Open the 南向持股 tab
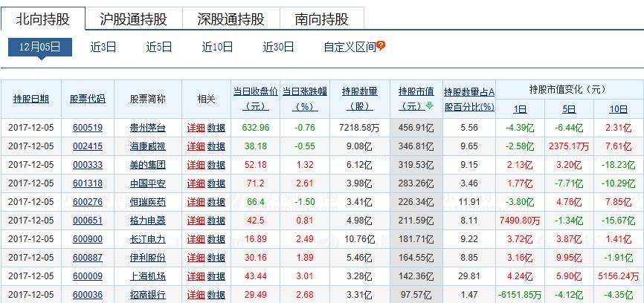644x303 pixels. pyautogui.click(x=321, y=19)
